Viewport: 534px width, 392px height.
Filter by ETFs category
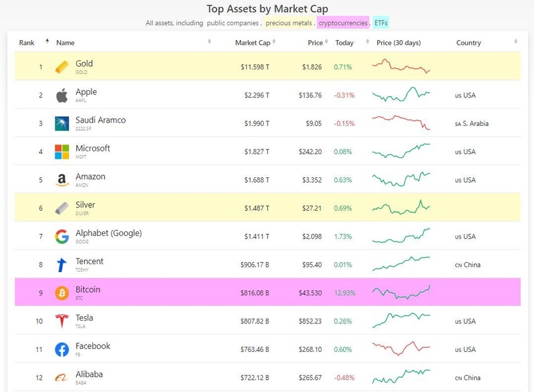click(381, 23)
